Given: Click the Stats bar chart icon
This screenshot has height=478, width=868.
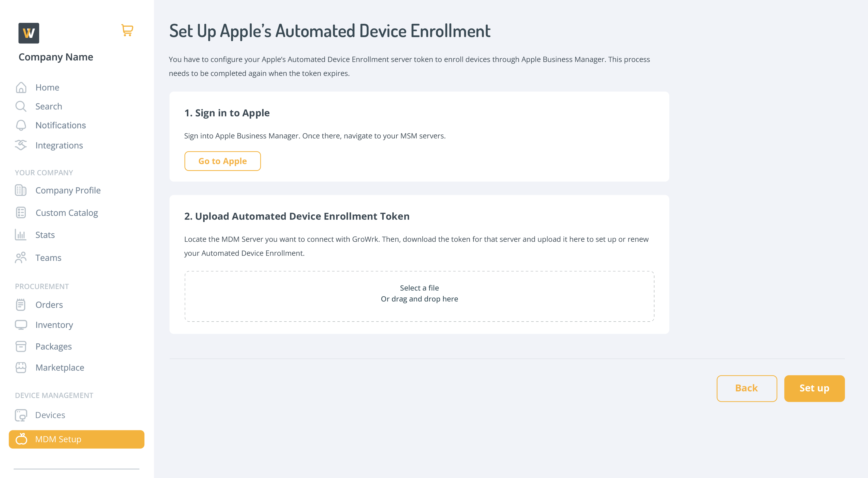Looking at the screenshot, I should [x=21, y=235].
